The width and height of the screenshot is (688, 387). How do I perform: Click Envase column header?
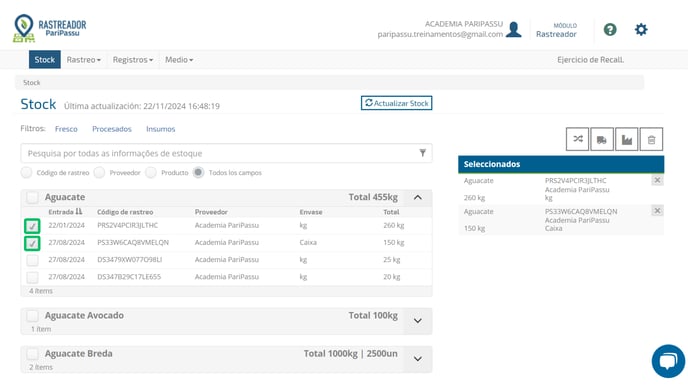pyautogui.click(x=311, y=212)
